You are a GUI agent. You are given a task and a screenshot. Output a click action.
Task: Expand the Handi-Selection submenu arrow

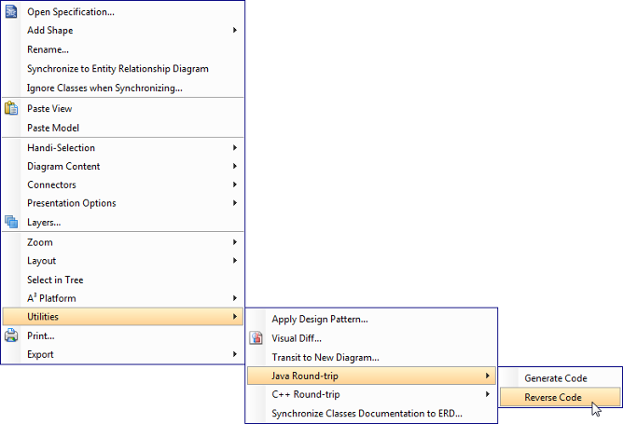point(235,147)
